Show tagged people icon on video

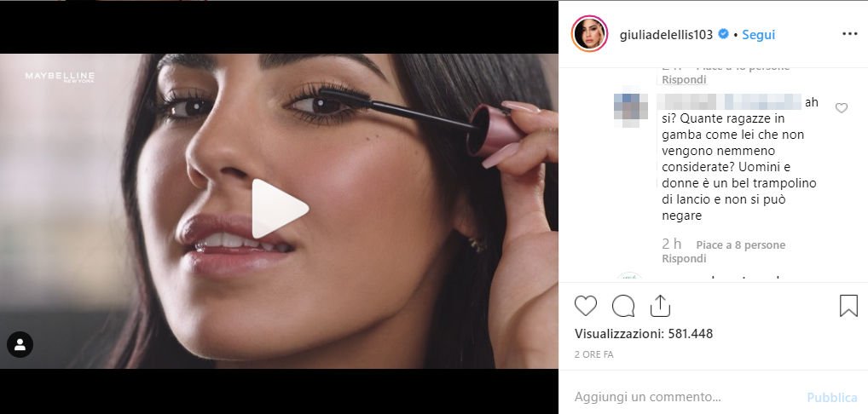click(20, 344)
